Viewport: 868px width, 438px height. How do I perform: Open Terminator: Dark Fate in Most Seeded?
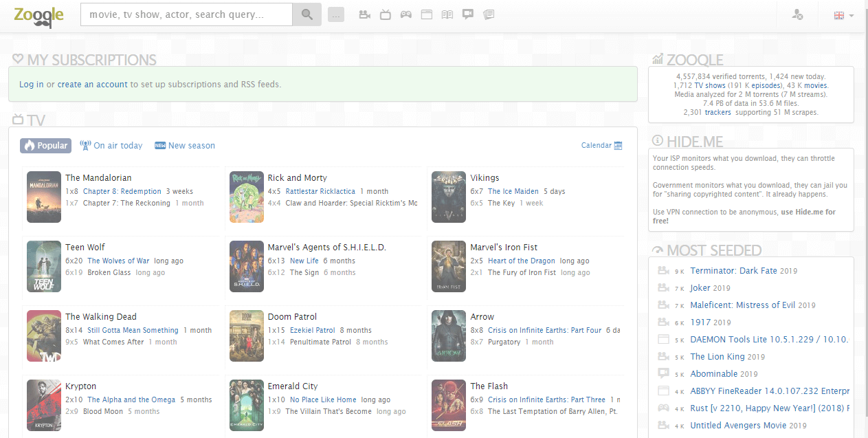(x=734, y=271)
